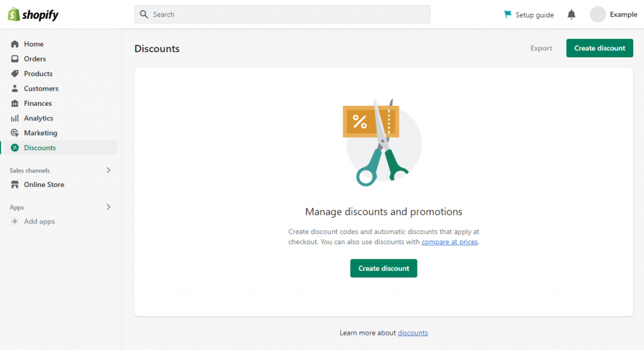Click the Customers person icon
The height and width of the screenshot is (350, 644).
(x=15, y=89)
